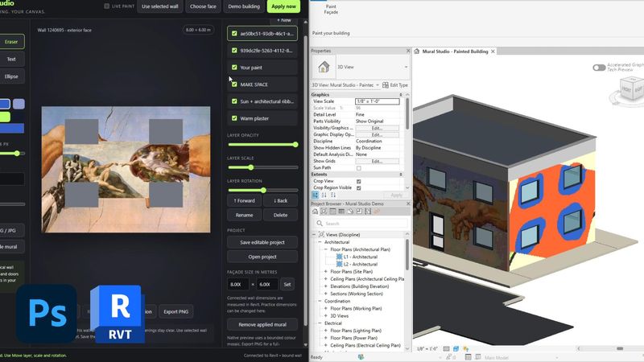Click the Choose face button
Image resolution: width=644 pixels, height=362 pixels.
(203, 6)
